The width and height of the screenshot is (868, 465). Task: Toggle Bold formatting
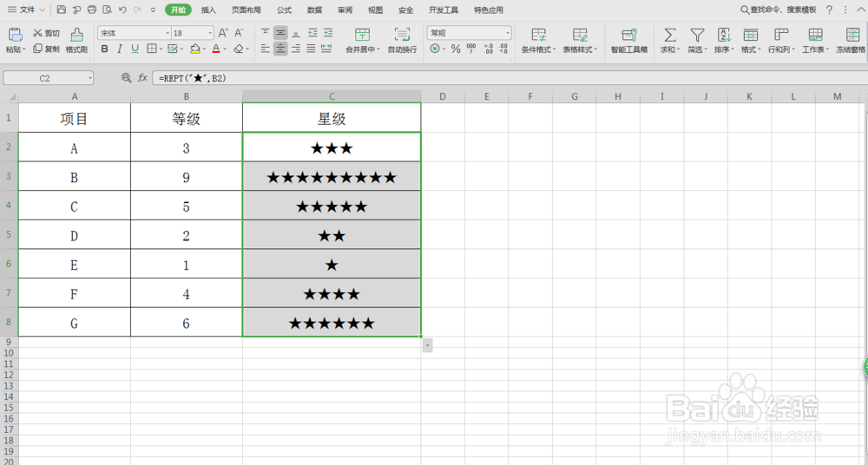[105, 49]
